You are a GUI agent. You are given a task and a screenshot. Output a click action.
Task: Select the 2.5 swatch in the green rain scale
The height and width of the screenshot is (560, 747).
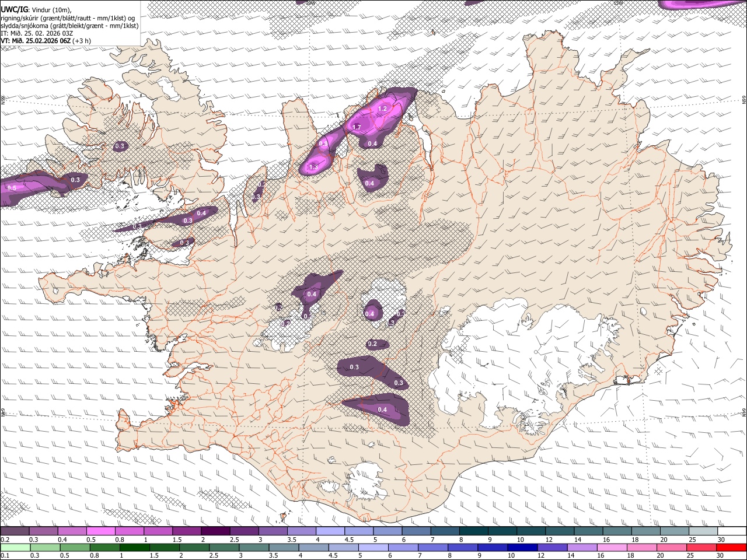click(224, 547)
